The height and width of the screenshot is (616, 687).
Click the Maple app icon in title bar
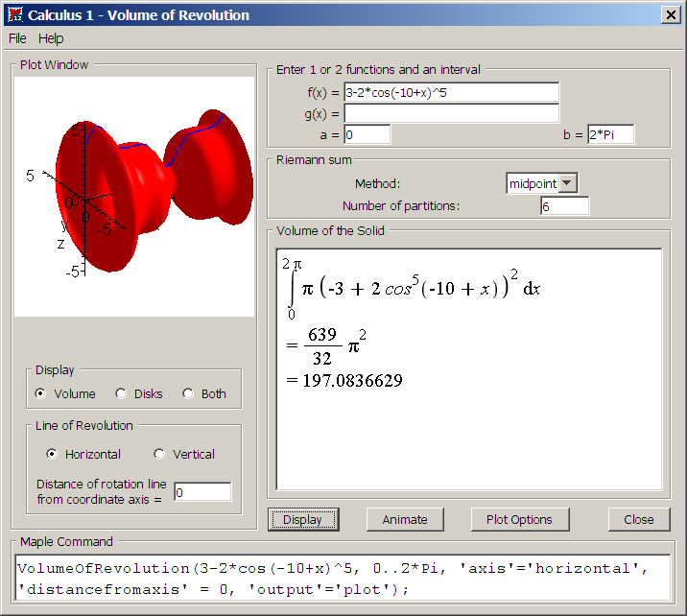pos(14,14)
